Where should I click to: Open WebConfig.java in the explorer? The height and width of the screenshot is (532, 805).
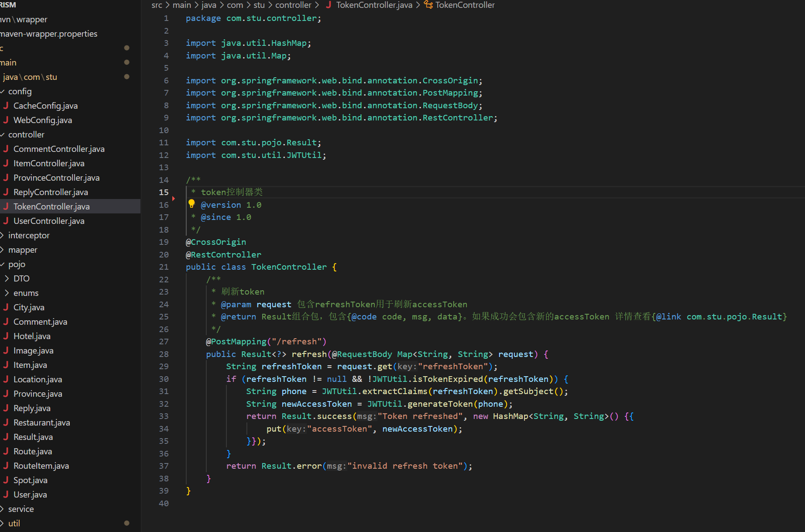[43, 120]
